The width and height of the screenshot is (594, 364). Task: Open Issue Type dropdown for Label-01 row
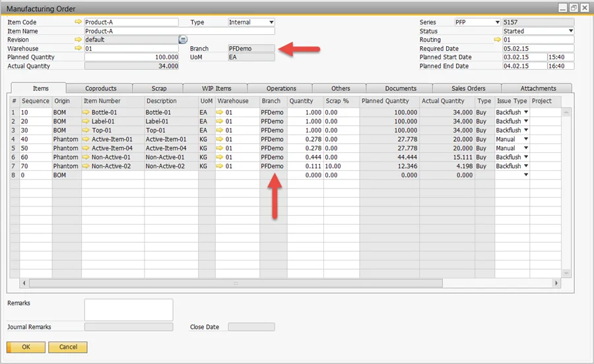click(526, 121)
